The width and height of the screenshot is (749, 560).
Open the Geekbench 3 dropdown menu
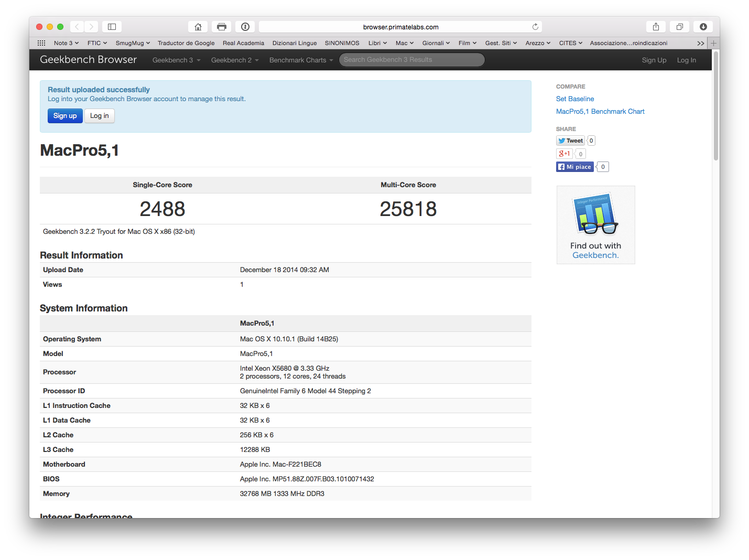[176, 60]
